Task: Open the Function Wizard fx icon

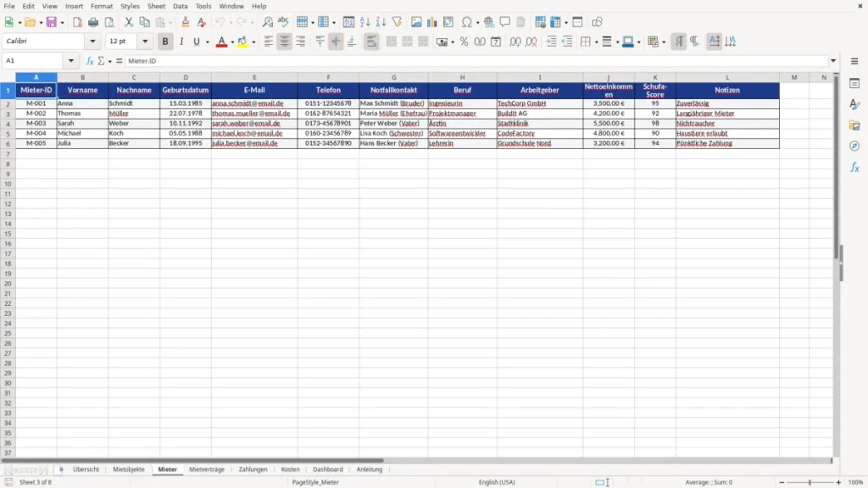Action: [x=90, y=61]
